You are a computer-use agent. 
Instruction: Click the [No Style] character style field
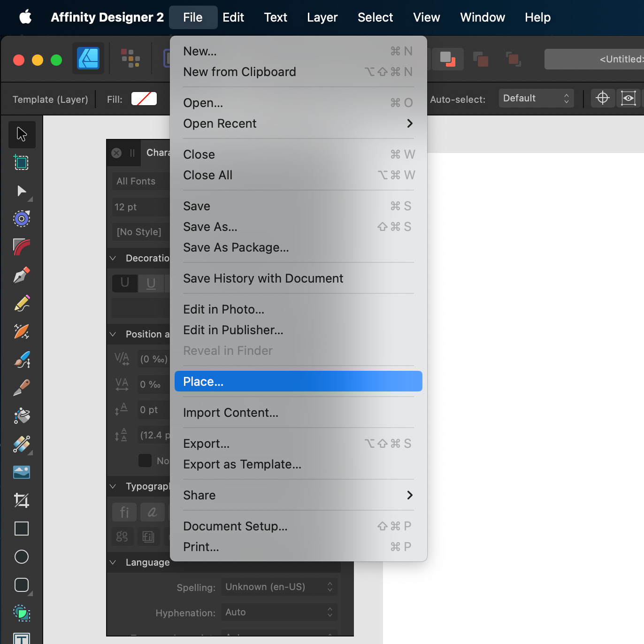click(x=141, y=232)
